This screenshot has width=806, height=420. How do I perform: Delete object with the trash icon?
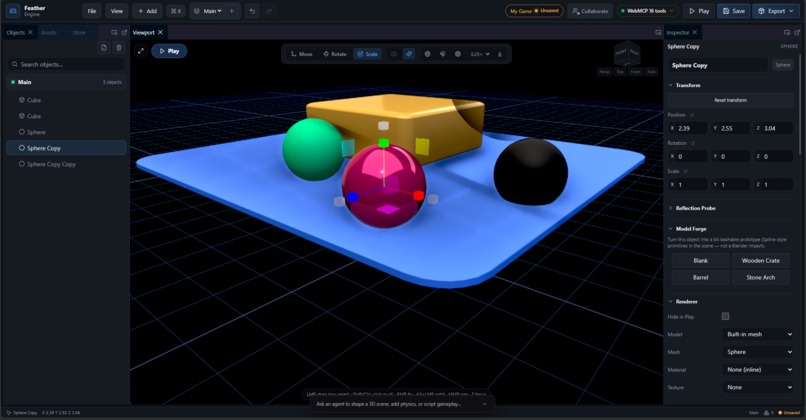click(119, 48)
